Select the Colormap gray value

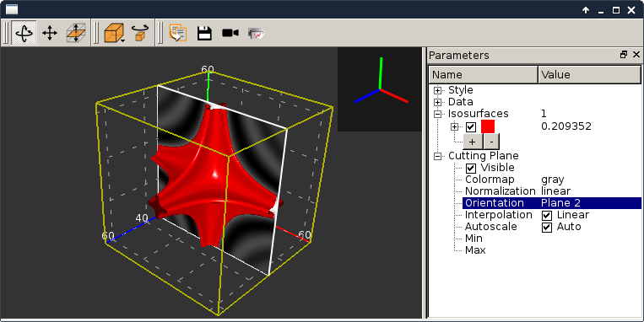coord(552,180)
